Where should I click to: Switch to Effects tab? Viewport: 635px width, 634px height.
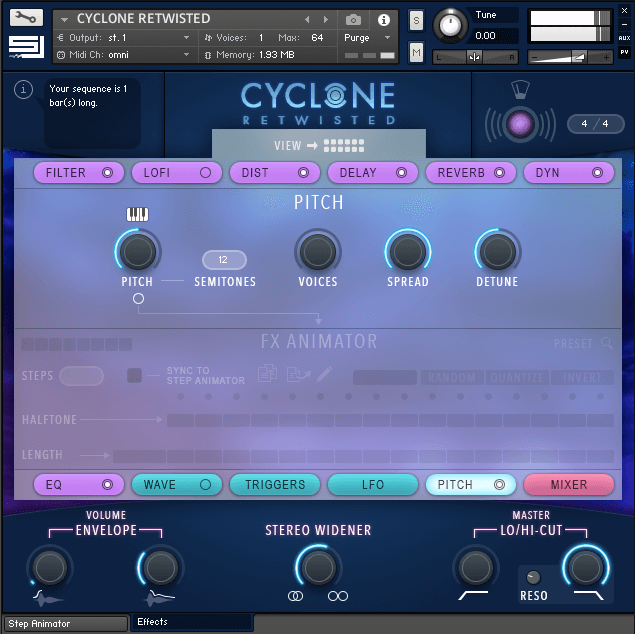click(192, 622)
